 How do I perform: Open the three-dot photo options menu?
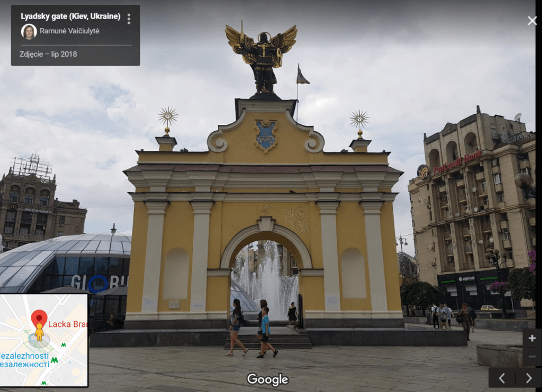[x=129, y=19]
